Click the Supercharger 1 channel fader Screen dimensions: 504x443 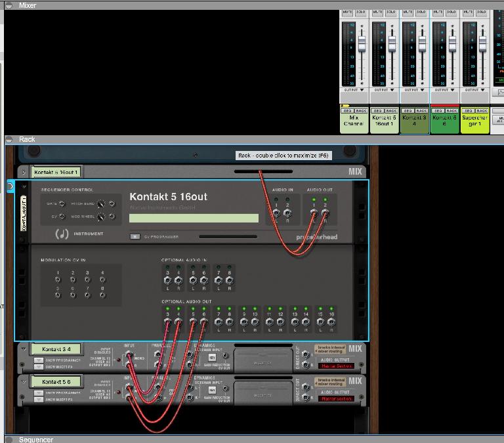click(x=483, y=44)
